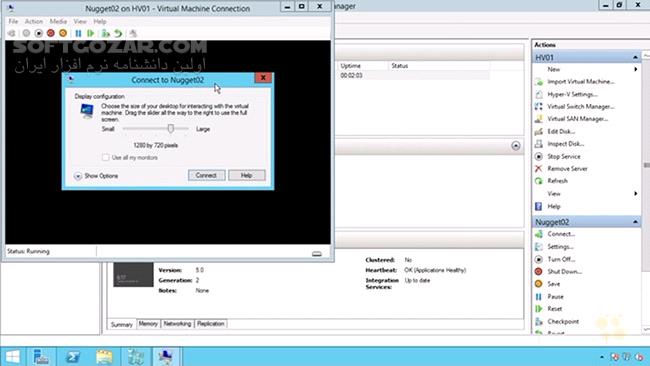Viewport: 650px width, 366px height.
Task: Open Virtual SAN Manager
Action: click(x=577, y=119)
